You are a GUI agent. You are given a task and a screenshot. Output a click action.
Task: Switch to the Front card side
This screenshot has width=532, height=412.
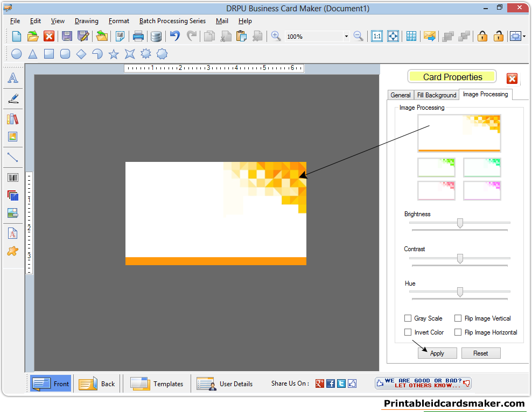click(51, 383)
